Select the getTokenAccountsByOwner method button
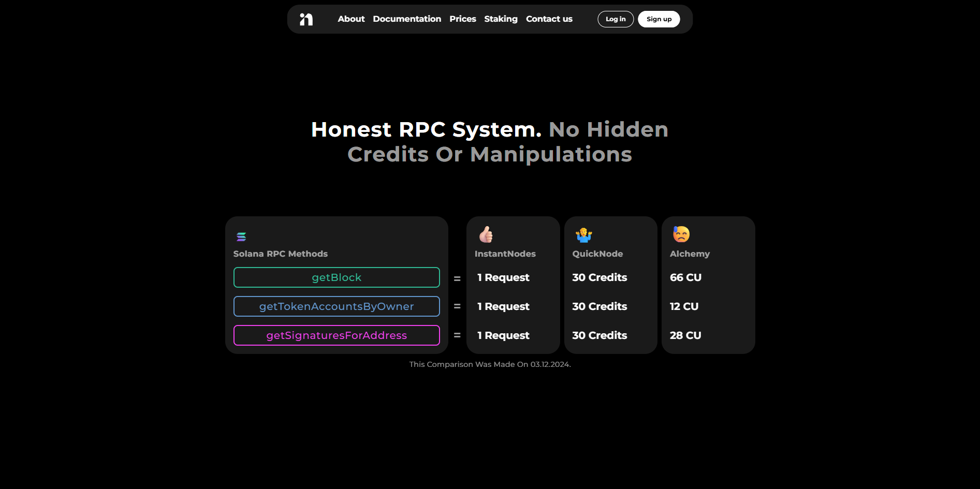980x489 pixels. point(337,306)
